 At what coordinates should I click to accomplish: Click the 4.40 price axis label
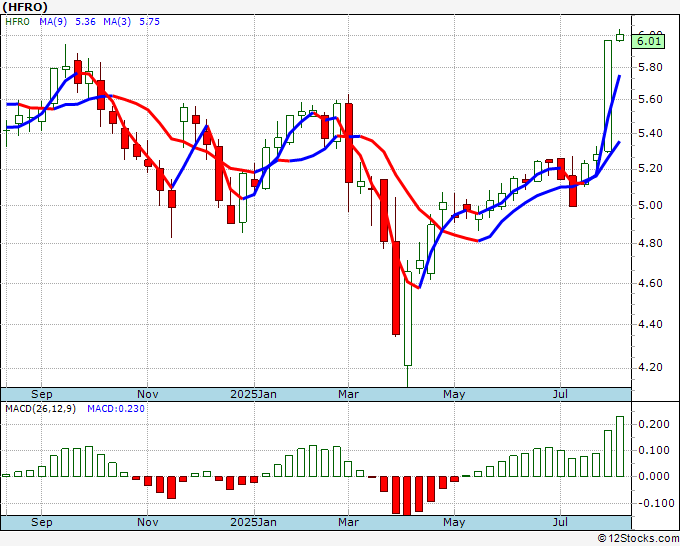coord(651,324)
